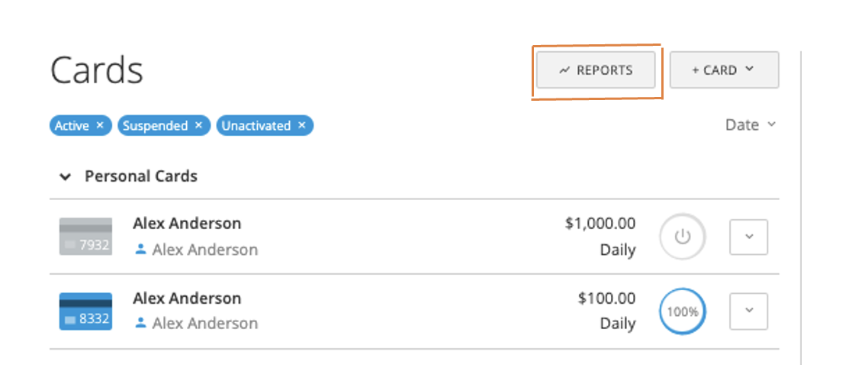This screenshot has height=371, width=868.
Task: Click the Cards page title
Action: pyautogui.click(x=97, y=70)
